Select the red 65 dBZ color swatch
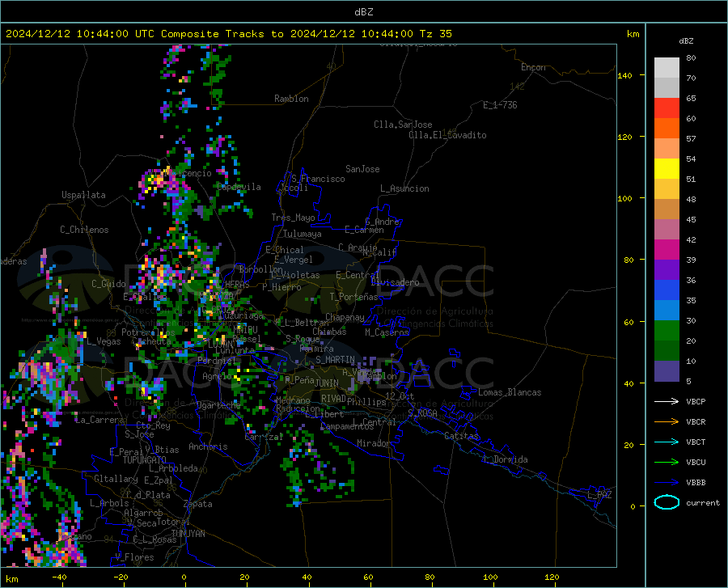The image size is (728, 588). coord(667,108)
